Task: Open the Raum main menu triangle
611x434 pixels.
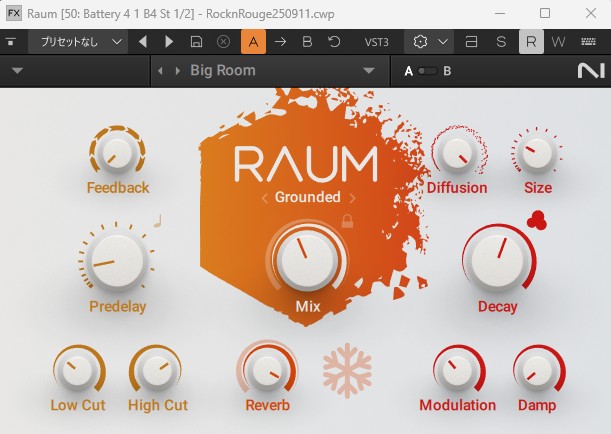Action: (x=18, y=71)
